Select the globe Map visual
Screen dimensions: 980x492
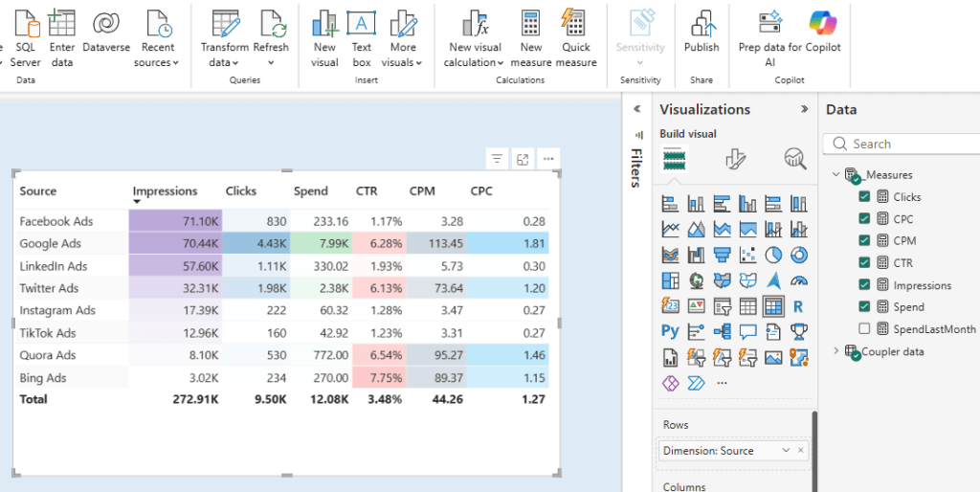697,280
